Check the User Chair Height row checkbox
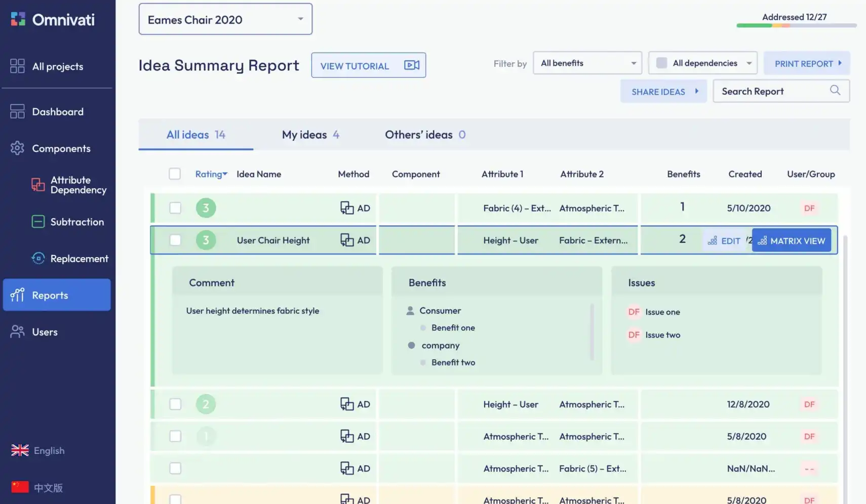866x504 pixels. click(x=175, y=240)
